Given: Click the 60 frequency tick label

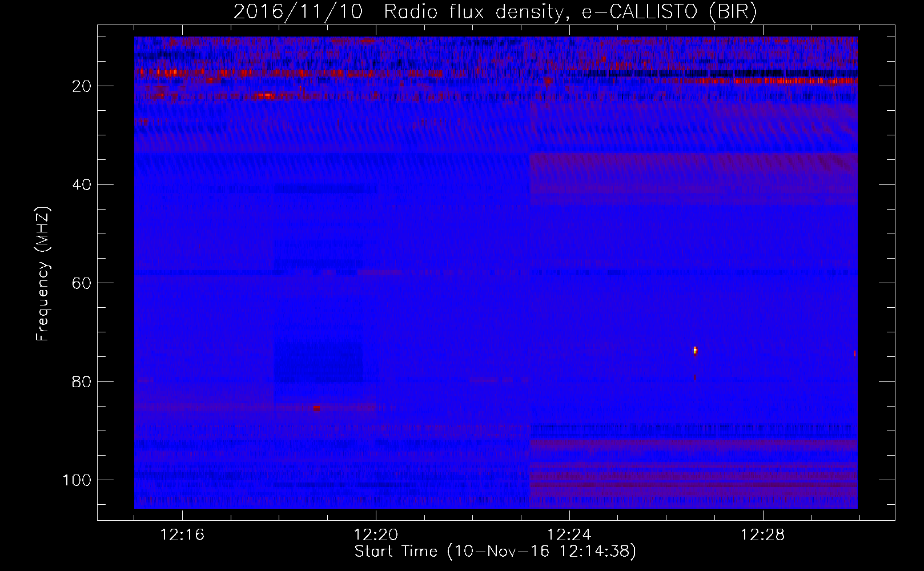Looking at the screenshot, I should click(x=82, y=283).
